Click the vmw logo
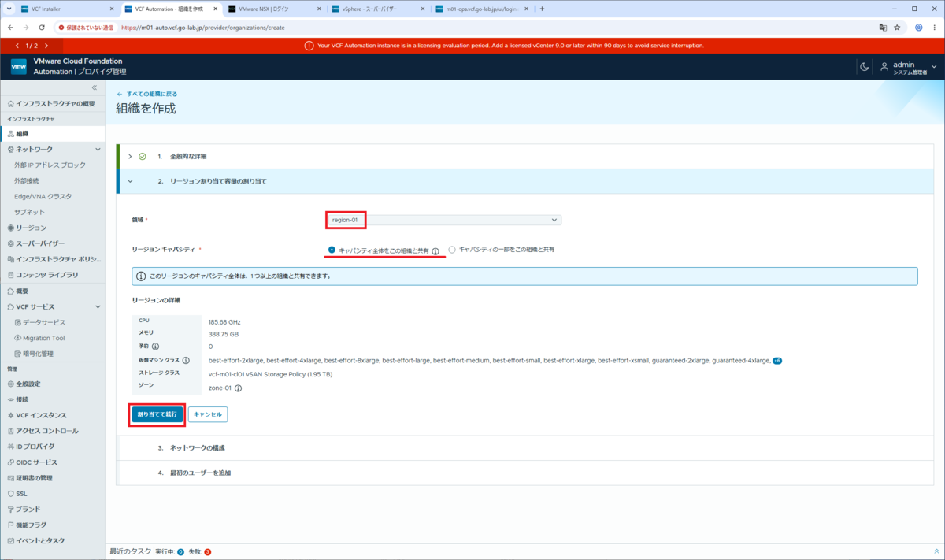 pos(19,67)
